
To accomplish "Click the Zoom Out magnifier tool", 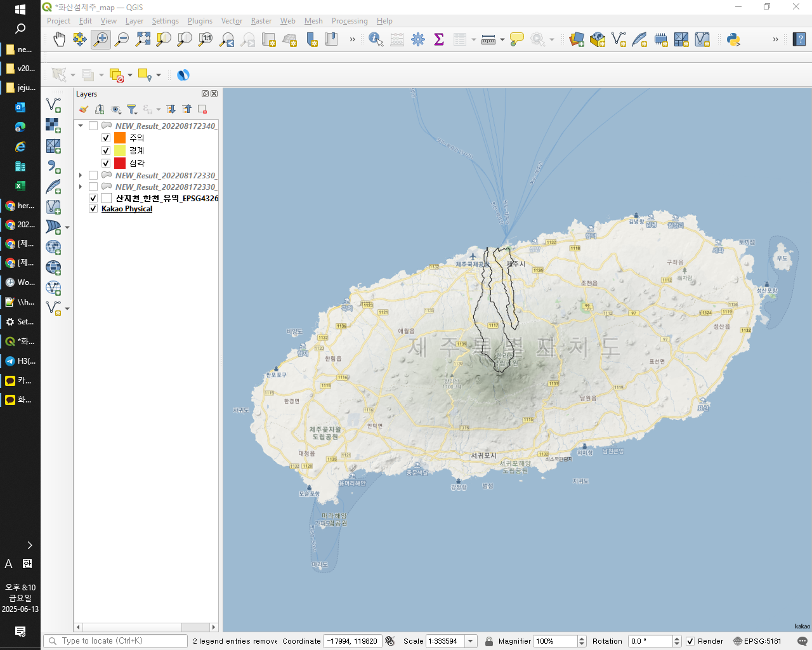I will [x=122, y=39].
